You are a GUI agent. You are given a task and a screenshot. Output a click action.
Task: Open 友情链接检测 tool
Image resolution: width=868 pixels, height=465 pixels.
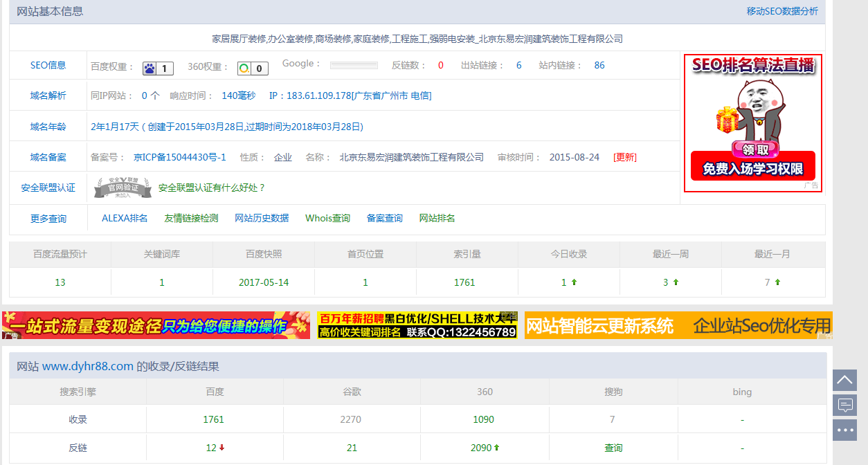click(191, 218)
